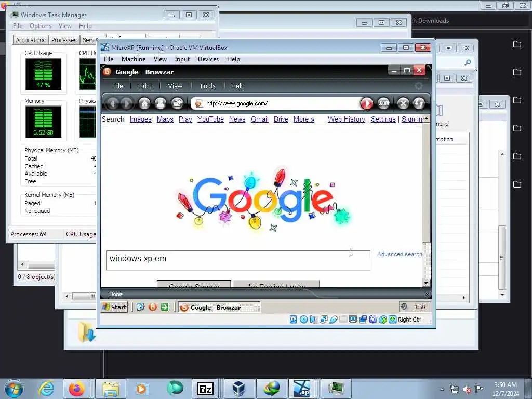Open Google Settings link
This screenshot has width=532, height=399.
(383, 119)
